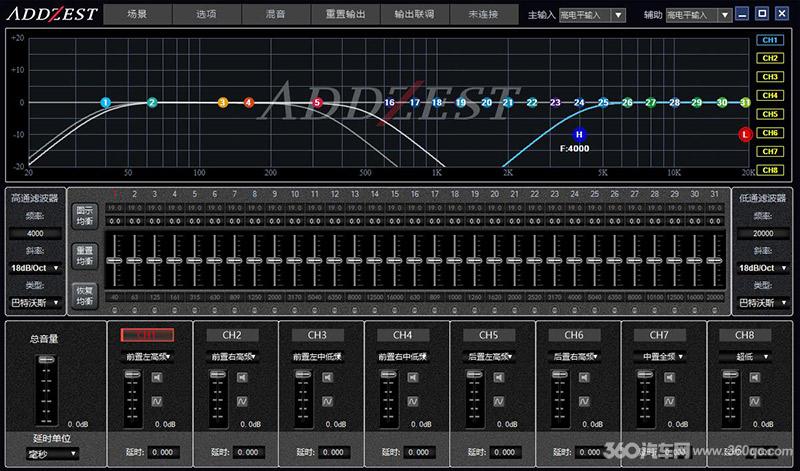Open low-pass filter slope 18dB/Oct dropdown
The image size is (800, 471).
[763, 268]
